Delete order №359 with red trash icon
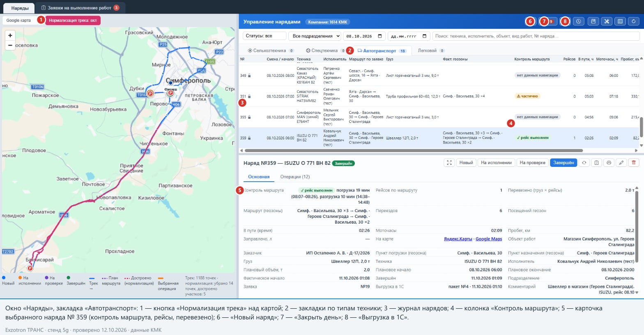This screenshot has height=335, width=644. tap(634, 163)
